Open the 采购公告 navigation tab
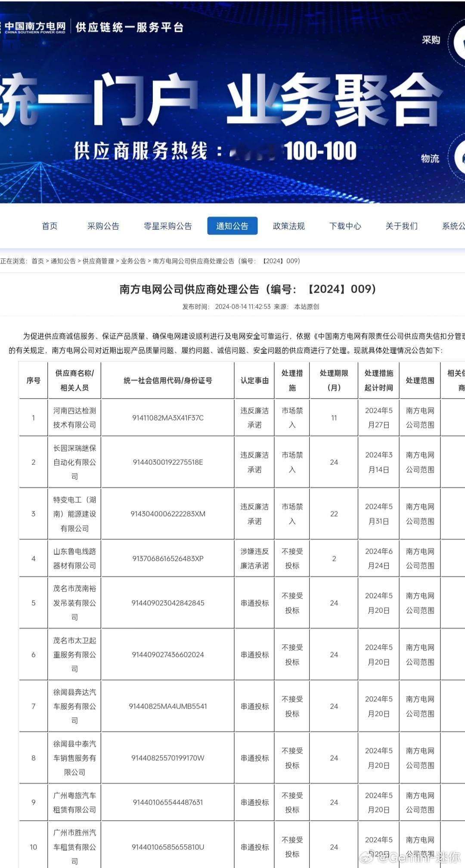 tap(103, 226)
